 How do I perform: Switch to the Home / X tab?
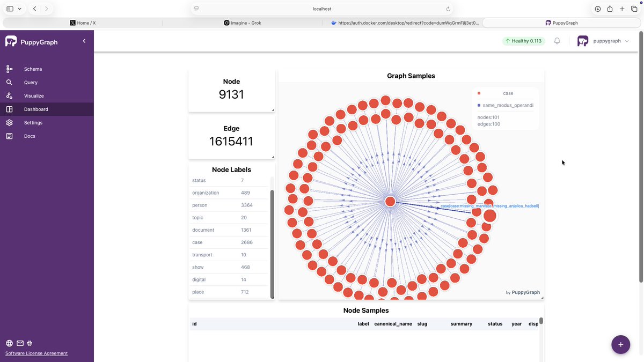pyautogui.click(x=83, y=23)
